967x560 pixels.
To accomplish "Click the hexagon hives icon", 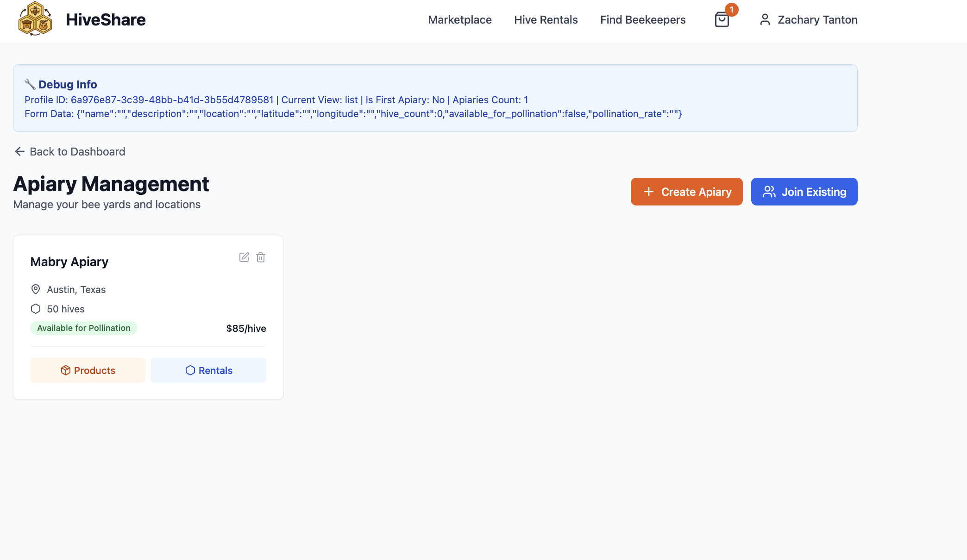I will 36,309.
